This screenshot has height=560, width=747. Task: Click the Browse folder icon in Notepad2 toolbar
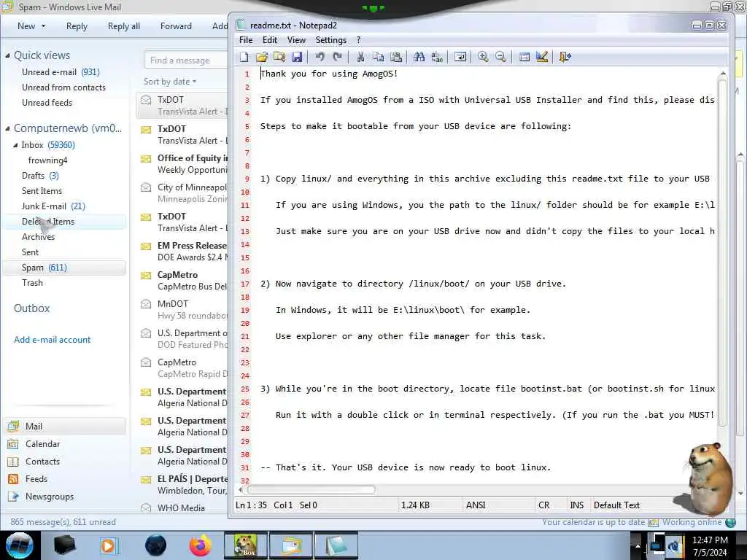279,57
